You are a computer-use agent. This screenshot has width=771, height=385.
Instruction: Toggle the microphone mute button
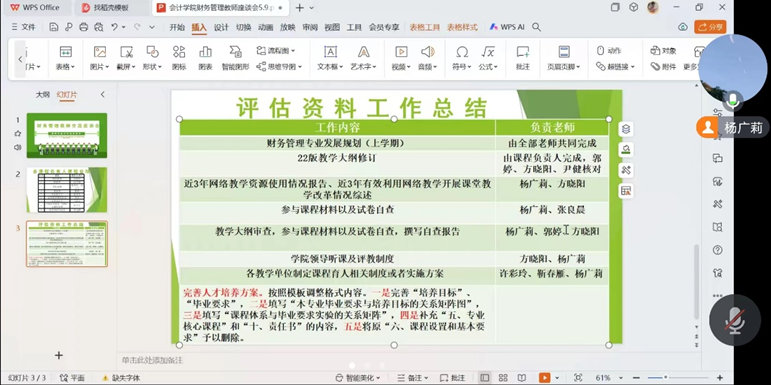[x=735, y=320]
